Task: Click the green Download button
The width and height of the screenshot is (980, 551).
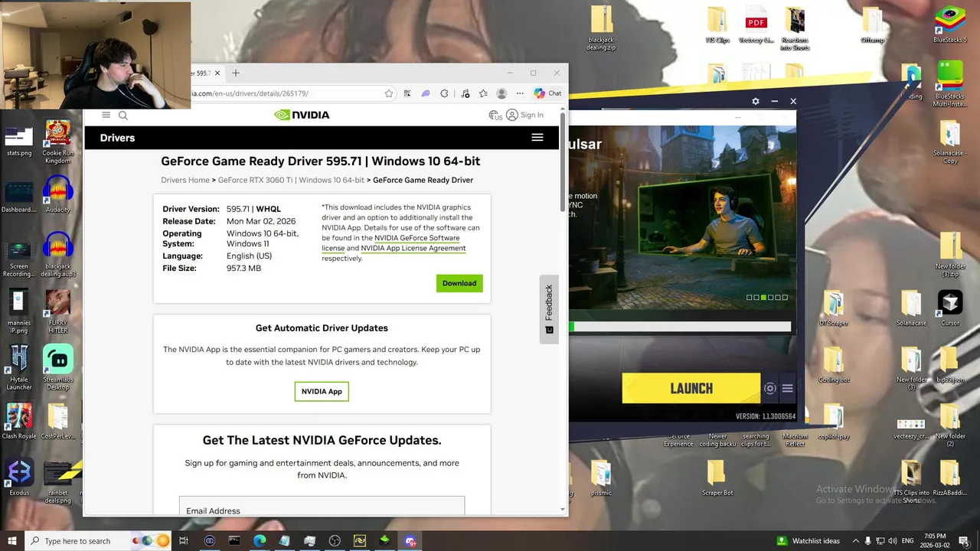Action: (x=459, y=283)
